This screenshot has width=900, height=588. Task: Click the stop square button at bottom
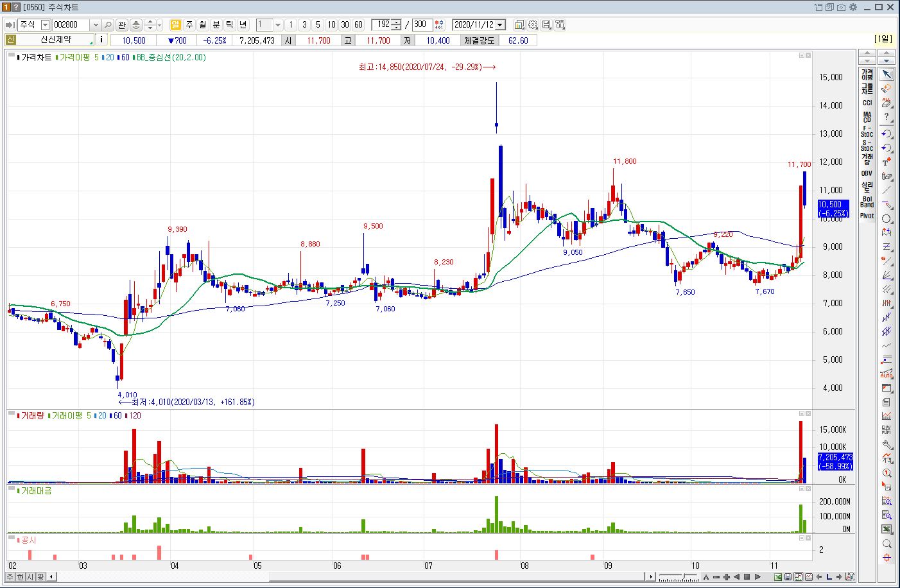pos(747,576)
